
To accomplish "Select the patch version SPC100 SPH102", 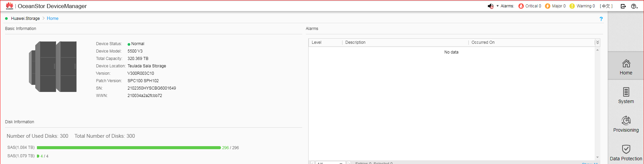I will coord(143,81).
